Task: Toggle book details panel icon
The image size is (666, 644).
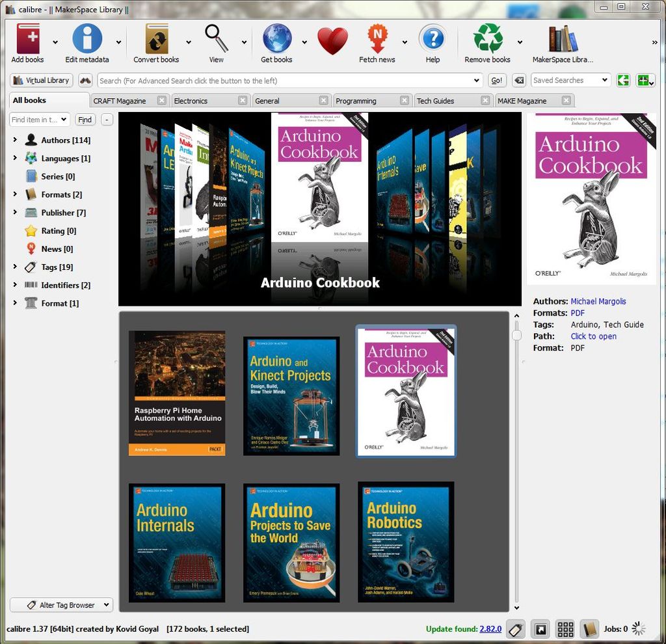Action: 589,629
